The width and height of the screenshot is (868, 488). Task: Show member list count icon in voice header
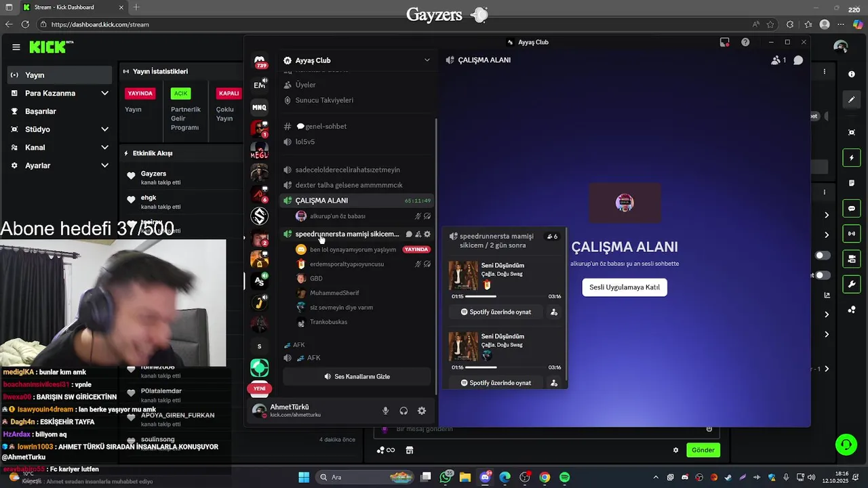pos(778,60)
